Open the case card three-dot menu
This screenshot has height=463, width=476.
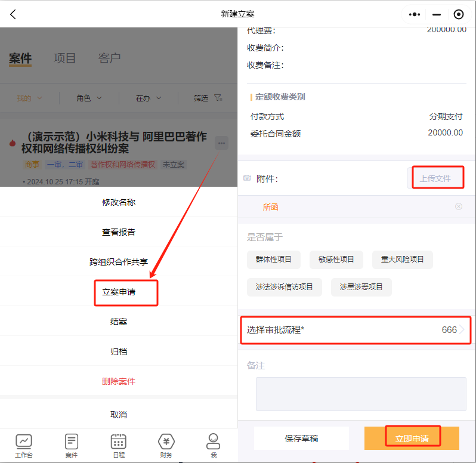pyautogui.click(x=221, y=143)
